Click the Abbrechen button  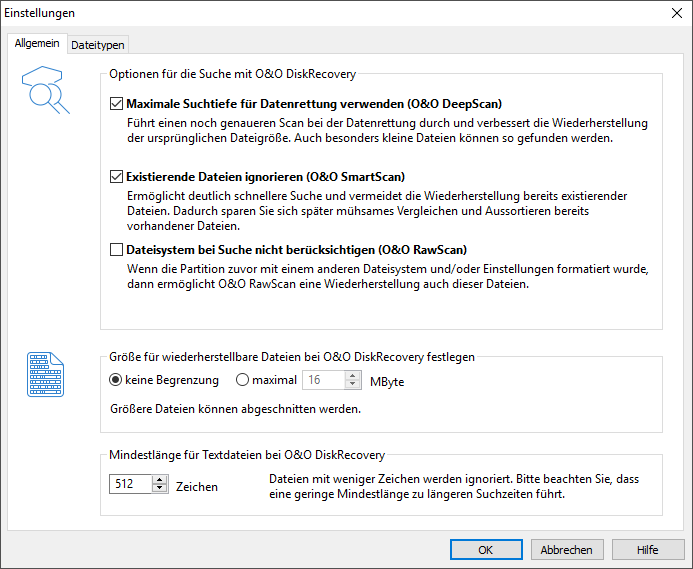click(566, 549)
